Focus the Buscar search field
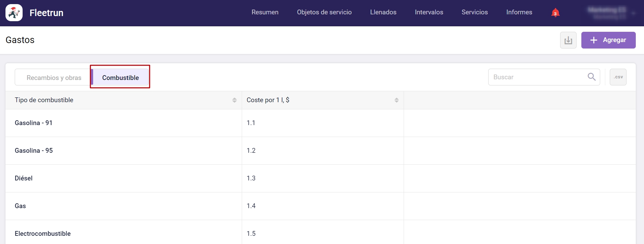The width and height of the screenshot is (644, 244). [x=538, y=77]
